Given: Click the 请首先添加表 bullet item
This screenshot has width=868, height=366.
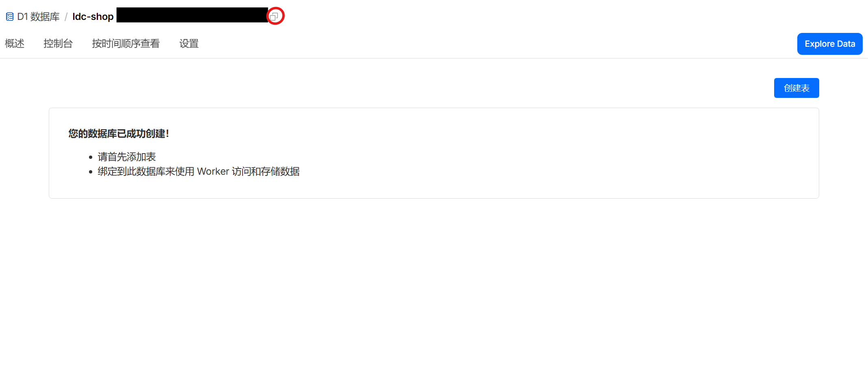Looking at the screenshot, I should (127, 157).
